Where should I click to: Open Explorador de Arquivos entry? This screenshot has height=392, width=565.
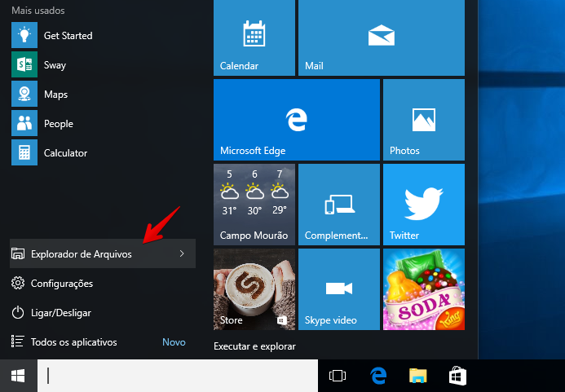pyautogui.click(x=103, y=253)
